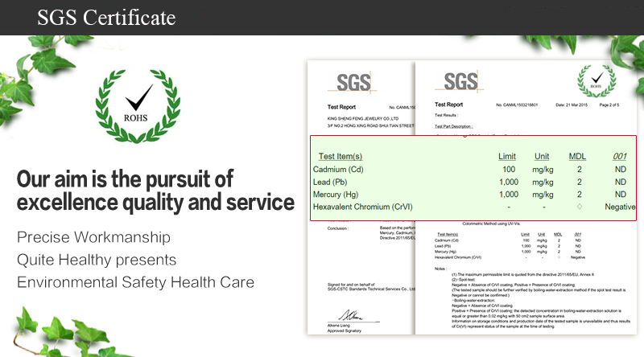644x357 pixels.
Task: Click the underlined Limit header in highlighted table
Action: pos(507,156)
